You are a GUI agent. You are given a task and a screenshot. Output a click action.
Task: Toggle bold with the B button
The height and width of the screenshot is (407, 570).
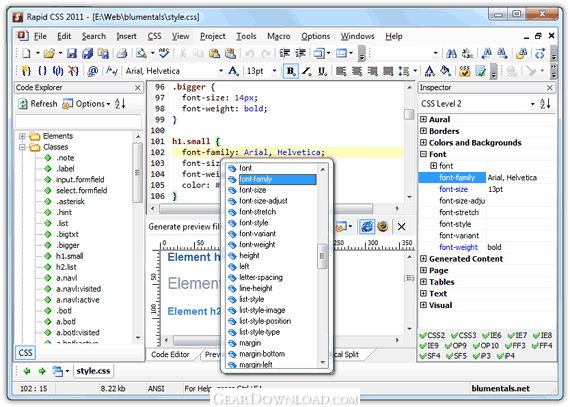click(290, 71)
